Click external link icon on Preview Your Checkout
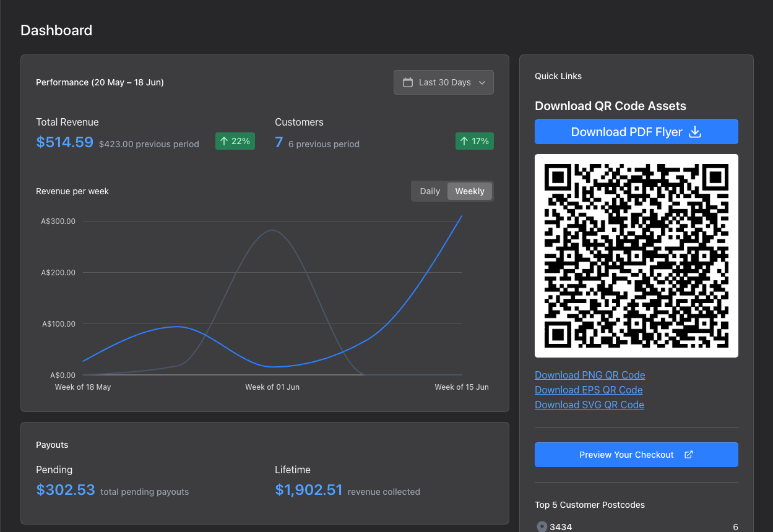This screenshot has height=532, width=773. (689, 455)
